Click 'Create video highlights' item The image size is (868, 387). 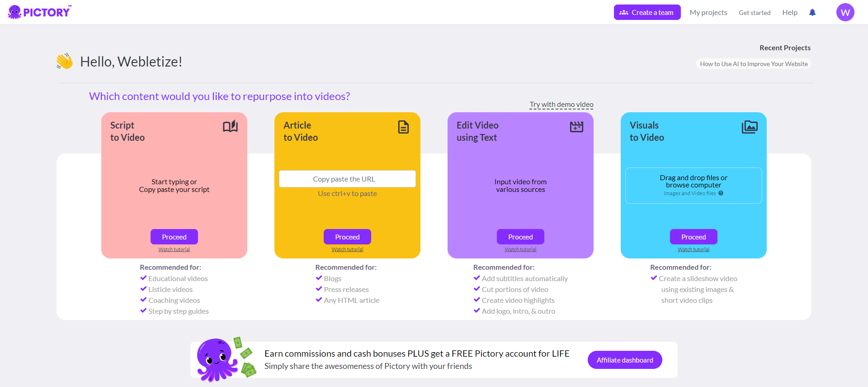(518, 301)
